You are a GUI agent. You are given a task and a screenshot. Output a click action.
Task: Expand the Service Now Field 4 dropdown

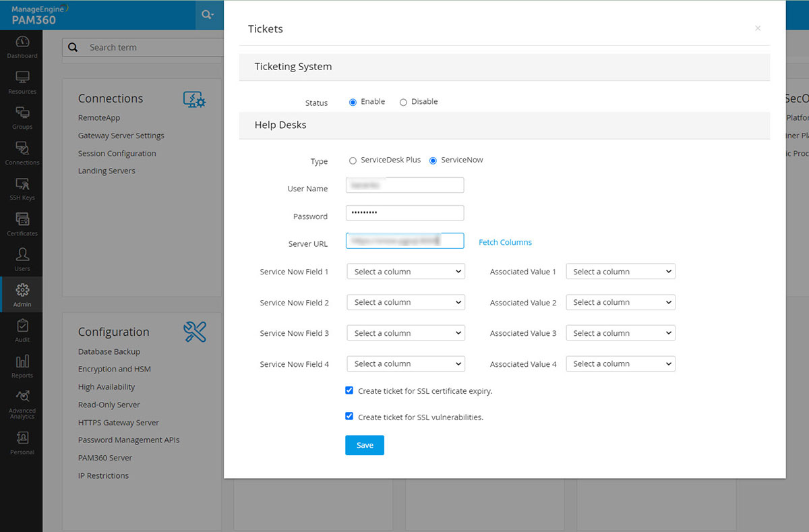click(x=405, y=364)
